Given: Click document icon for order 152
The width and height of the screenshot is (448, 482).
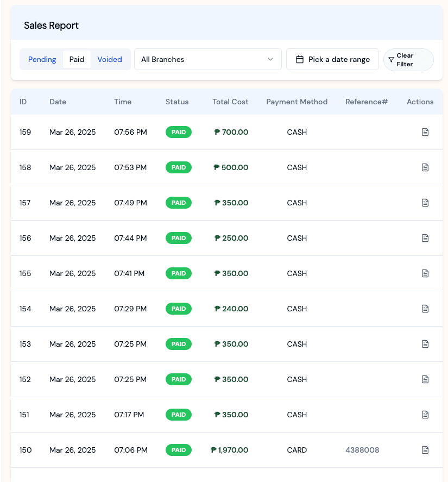Looking at the screenshot, I should [425, 379].
